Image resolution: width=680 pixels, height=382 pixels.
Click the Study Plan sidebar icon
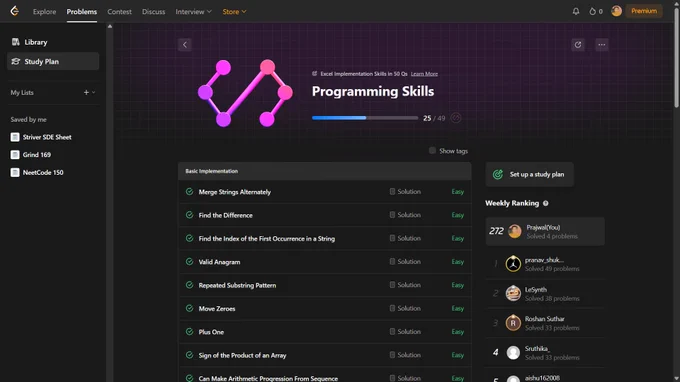(x=16, y=62)
